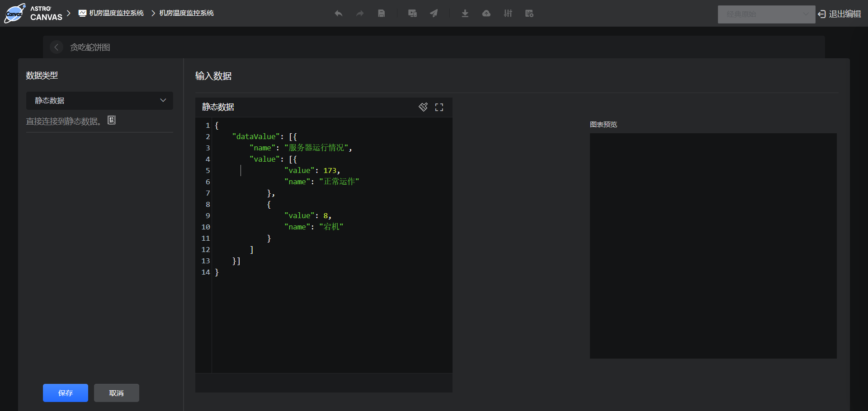
Task: Click the "正常运作" string in the editor
Action: coord(339,182)
